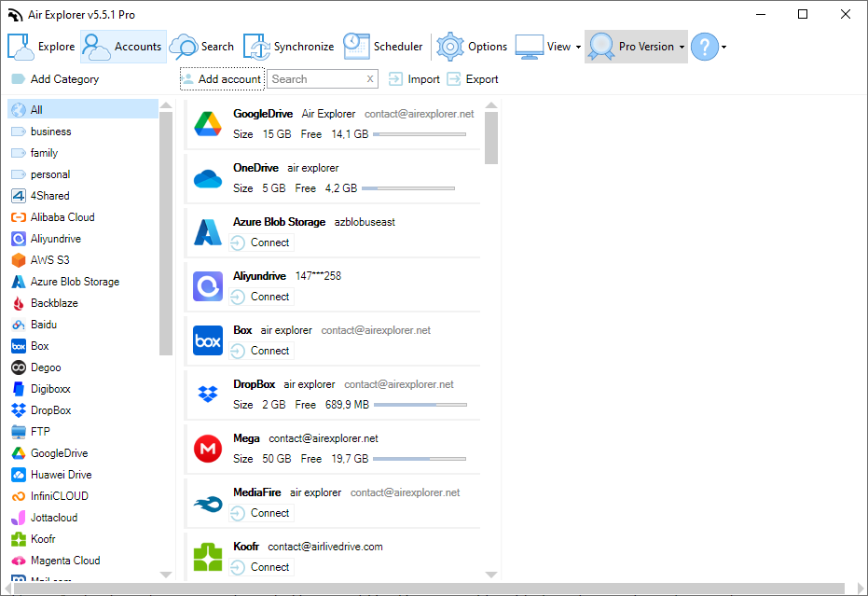Select the All category

83,110
